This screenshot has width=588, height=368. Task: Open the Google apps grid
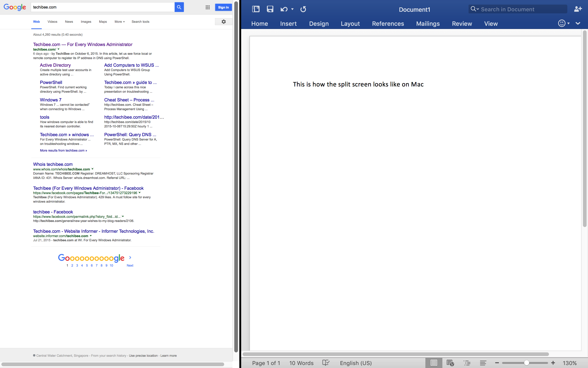(x=207, y=7)
